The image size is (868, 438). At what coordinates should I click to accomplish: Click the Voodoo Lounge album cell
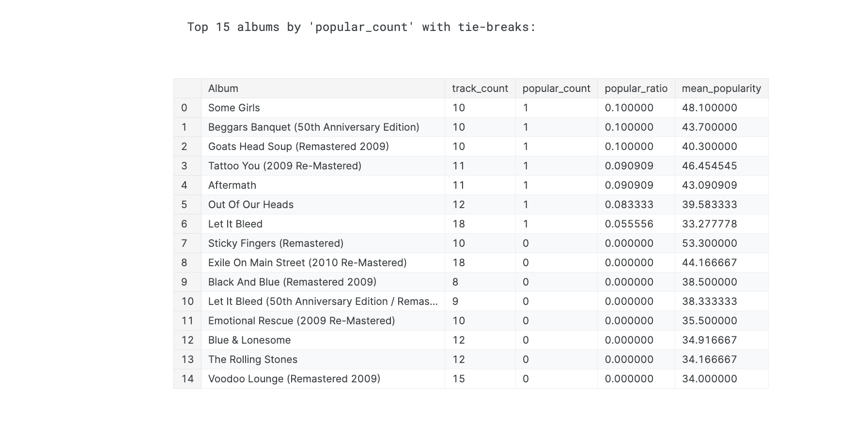point(294,379)
